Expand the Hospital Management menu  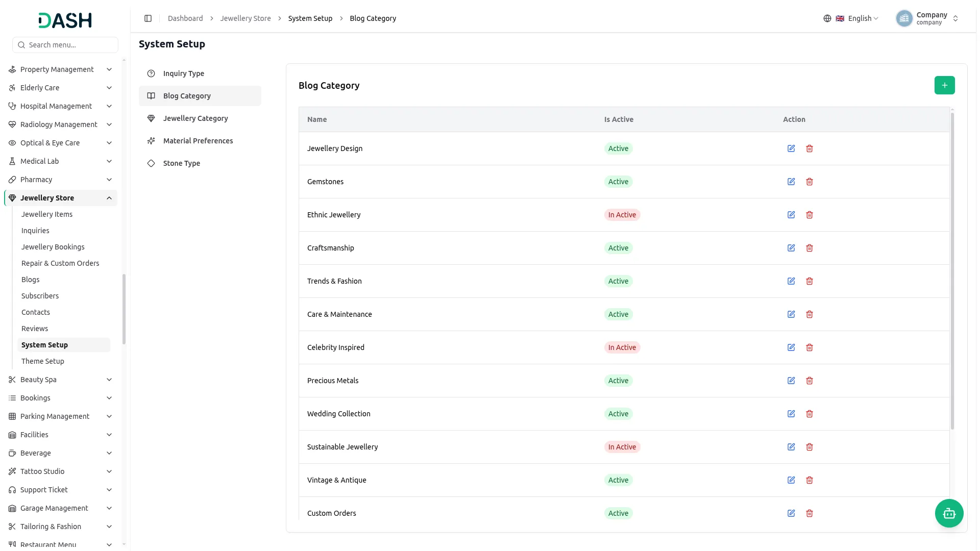point(61,106)
